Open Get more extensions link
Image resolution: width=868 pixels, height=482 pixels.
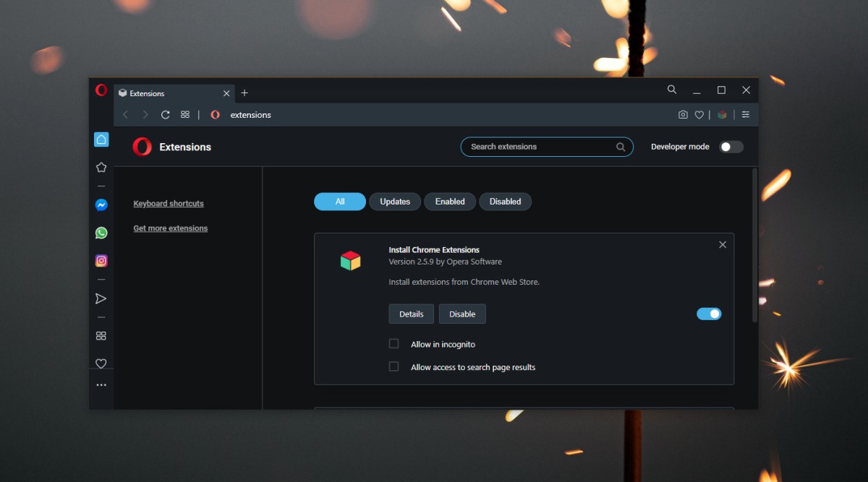pyautogui.click(x=171, y=228)
